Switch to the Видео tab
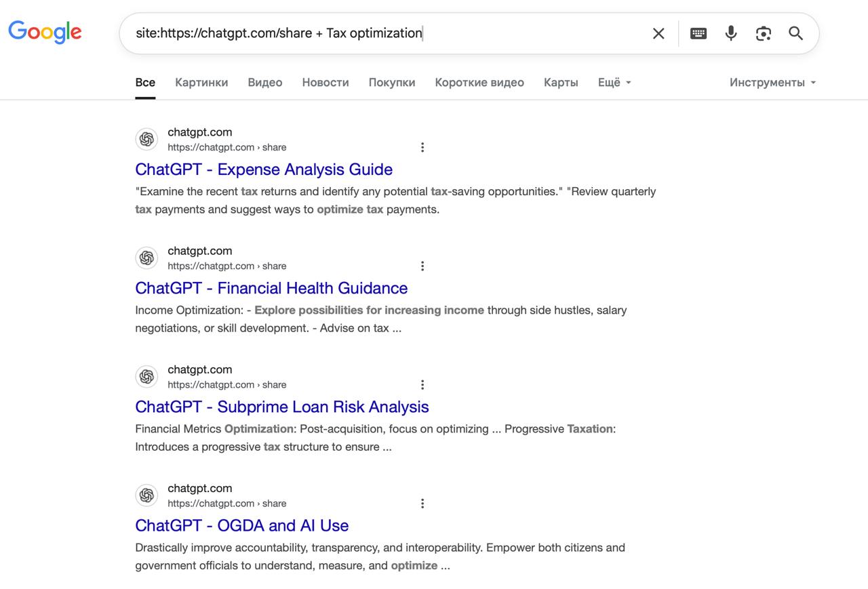 [x=265, y=83]
